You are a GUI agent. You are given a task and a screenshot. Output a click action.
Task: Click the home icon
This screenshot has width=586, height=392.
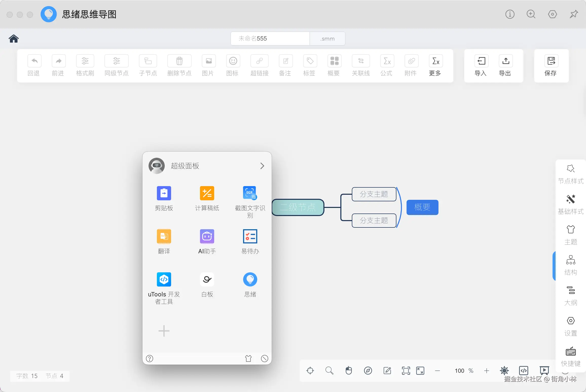(x=14, y=39)
